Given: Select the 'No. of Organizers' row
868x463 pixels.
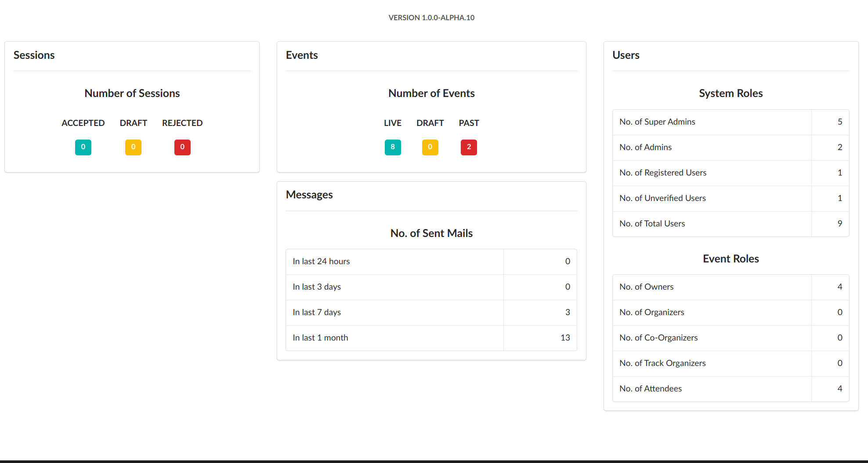Looking at the screenshot, I should click(x=731, y=312).
